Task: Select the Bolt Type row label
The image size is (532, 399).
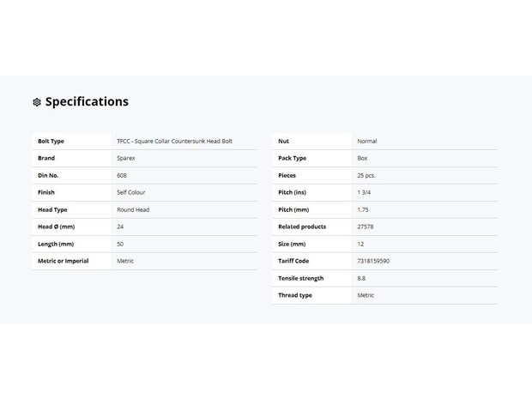Action: (51, 141)
